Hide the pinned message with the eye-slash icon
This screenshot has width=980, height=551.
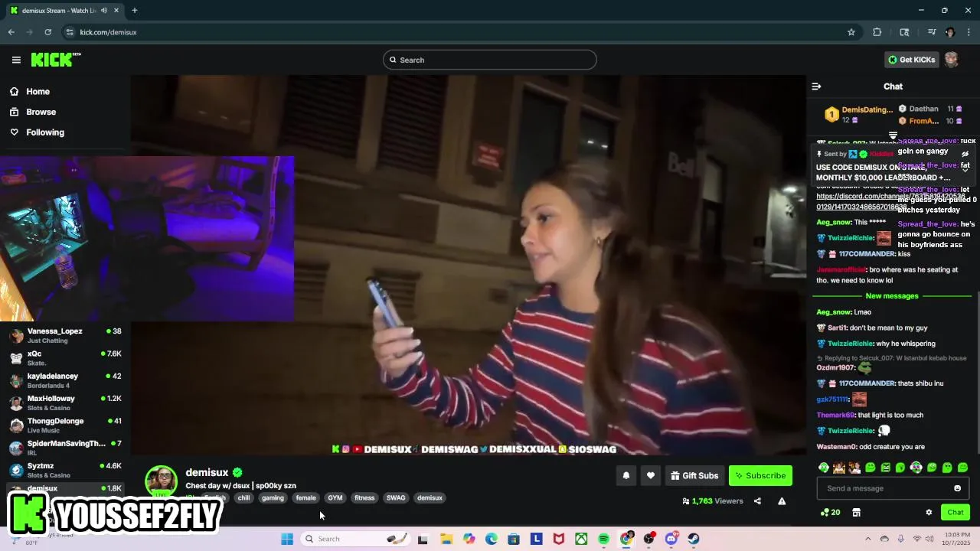(965, 154)
